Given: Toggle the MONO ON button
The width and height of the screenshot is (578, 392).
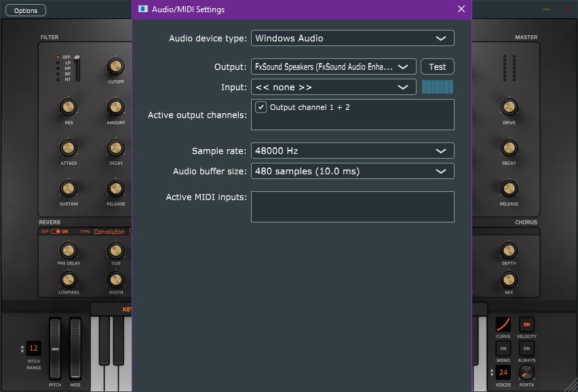Looking at the screenshot, I should 503,349.
